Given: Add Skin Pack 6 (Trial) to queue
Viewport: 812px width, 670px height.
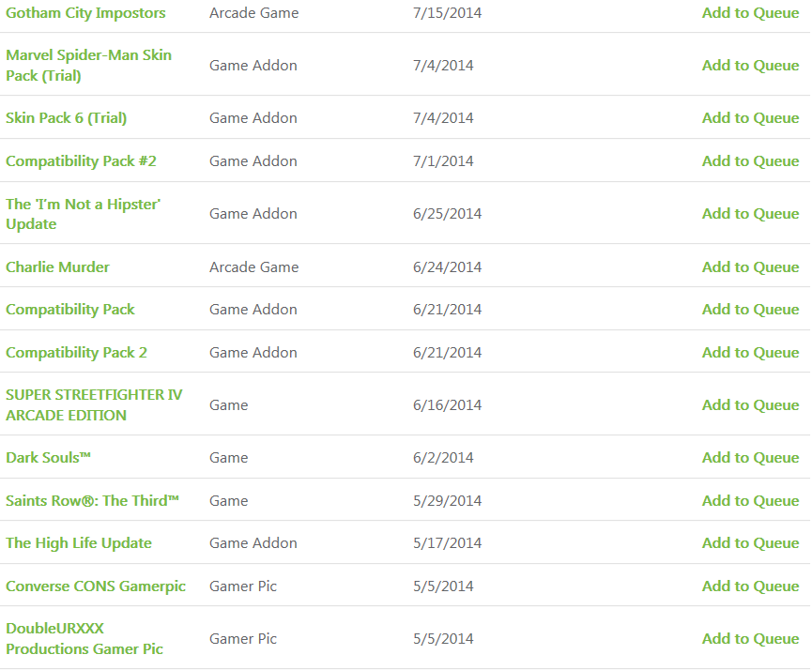Looking at the screenshot, I should point(750,118).
